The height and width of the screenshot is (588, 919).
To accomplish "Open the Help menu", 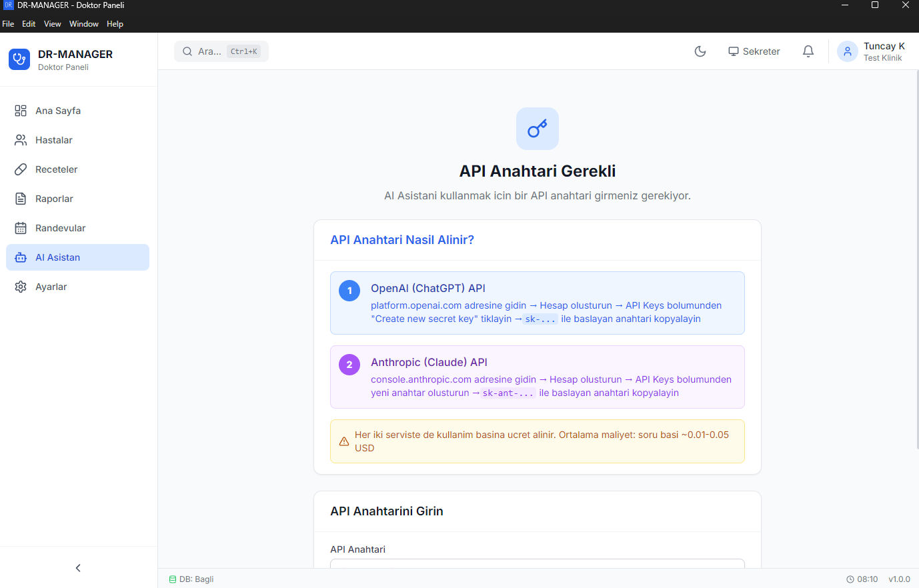I will (x=115, y=24).
